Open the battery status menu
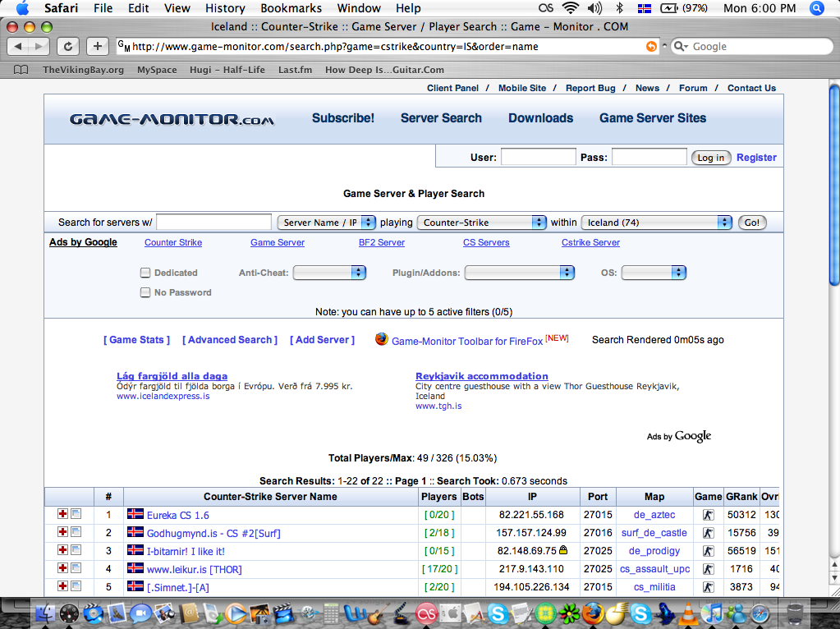Image resolution: width=840 pixels, height=629 pixels. [684, 8]
